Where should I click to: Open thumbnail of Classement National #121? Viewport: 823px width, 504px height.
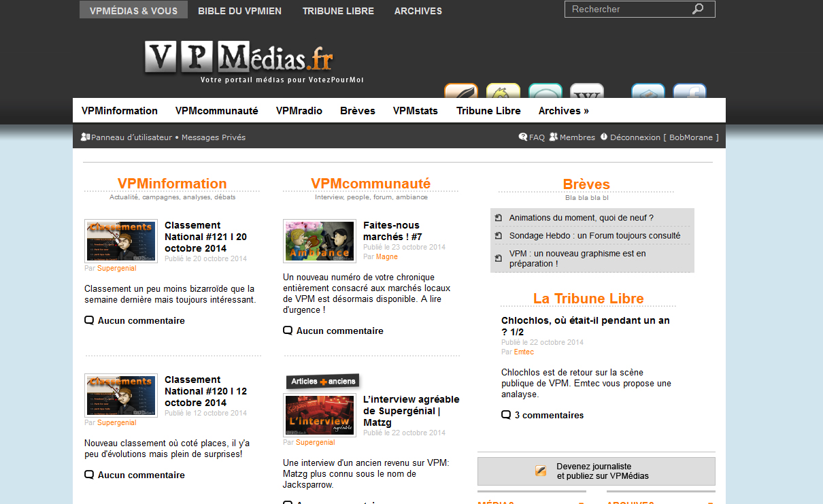121,241
